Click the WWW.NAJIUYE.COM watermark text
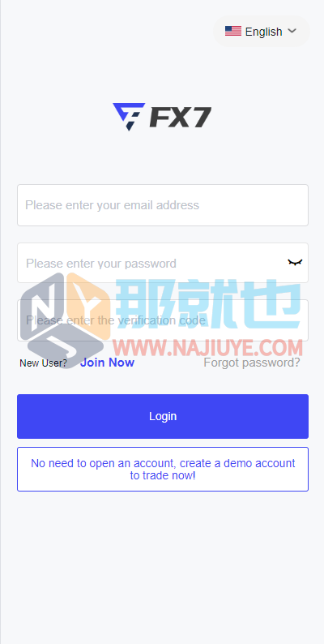 pos(208,348)
